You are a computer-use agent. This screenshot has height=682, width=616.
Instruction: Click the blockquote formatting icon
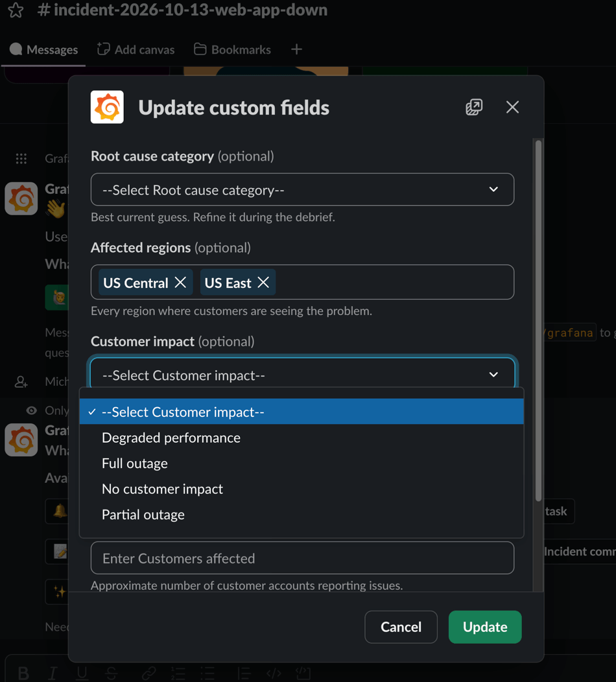coord(244,674)
